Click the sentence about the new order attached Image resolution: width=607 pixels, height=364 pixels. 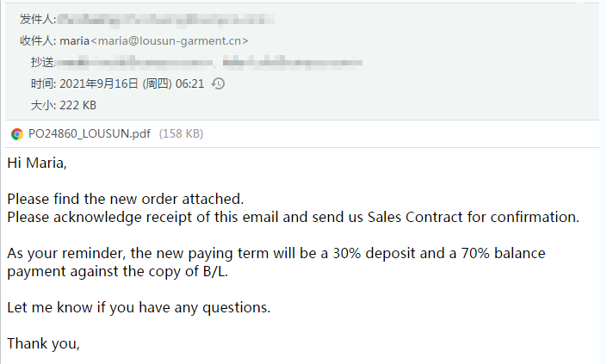[126, 199]
